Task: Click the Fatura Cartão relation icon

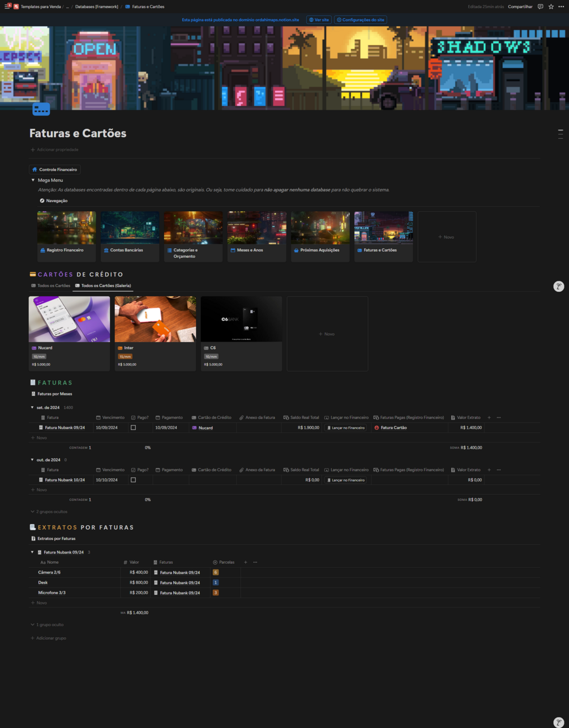Action: tap(377, 428)
